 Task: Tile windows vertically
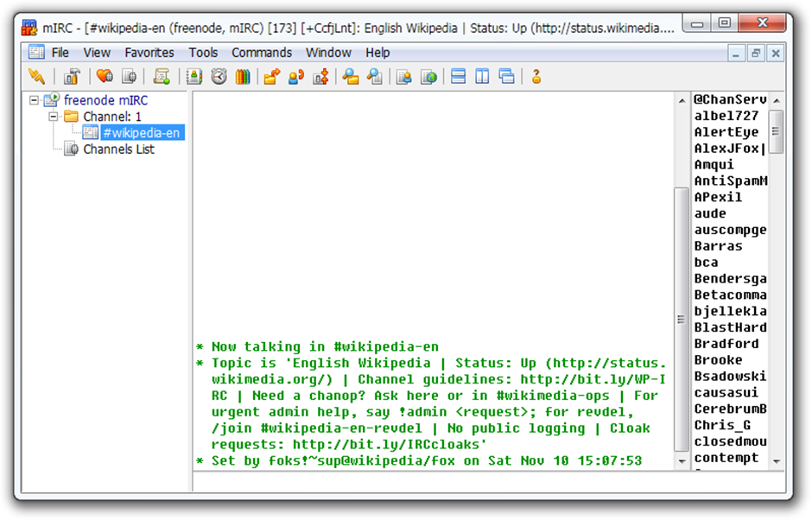480,77
